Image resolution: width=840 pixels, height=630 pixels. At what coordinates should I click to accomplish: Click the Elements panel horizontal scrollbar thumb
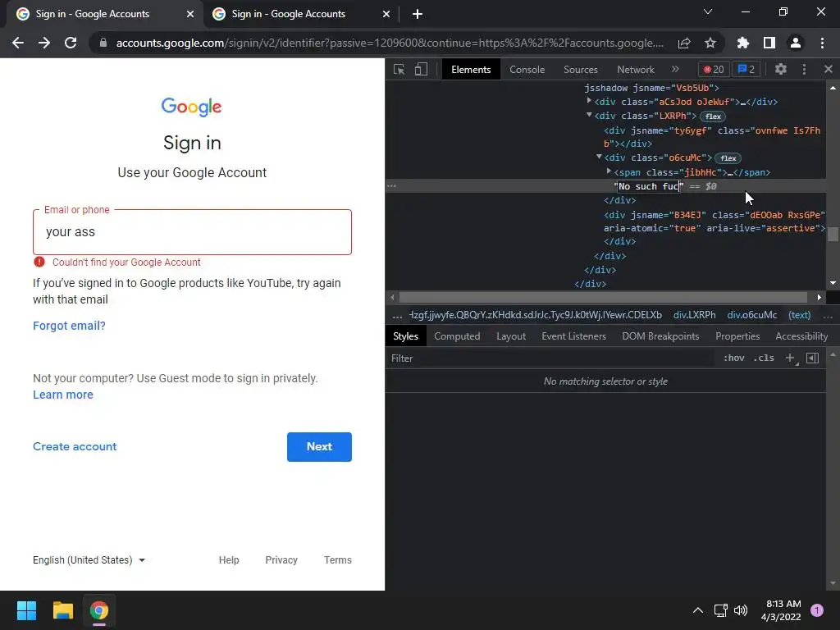coord(603,297)
